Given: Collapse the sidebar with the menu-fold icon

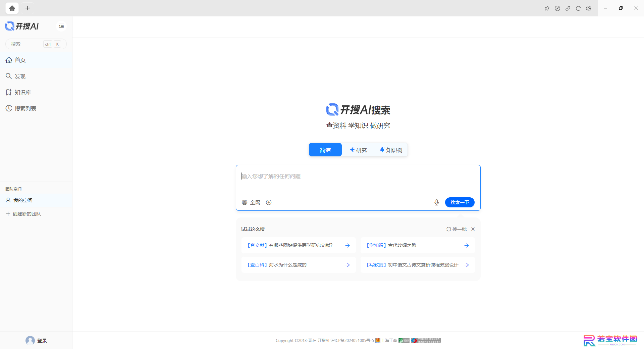Looking at the screenshot, I should (61, 26).
